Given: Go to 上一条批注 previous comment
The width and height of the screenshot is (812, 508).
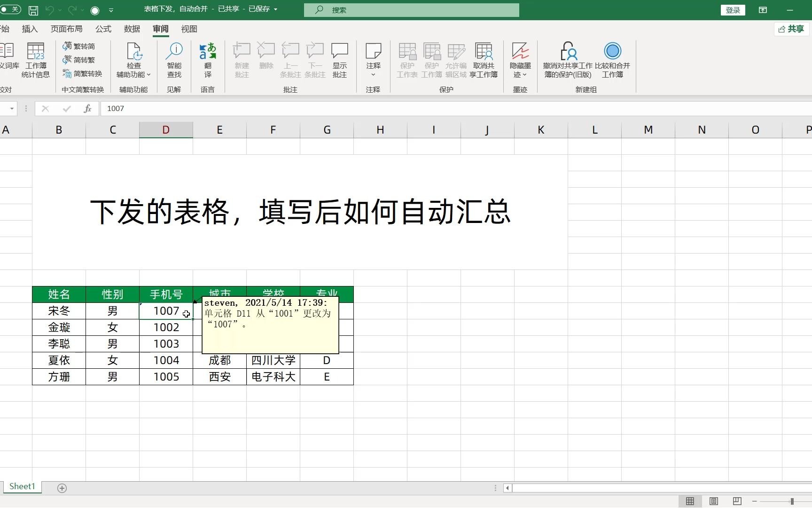Looking at the screenshot, I should tap(290, 60).
